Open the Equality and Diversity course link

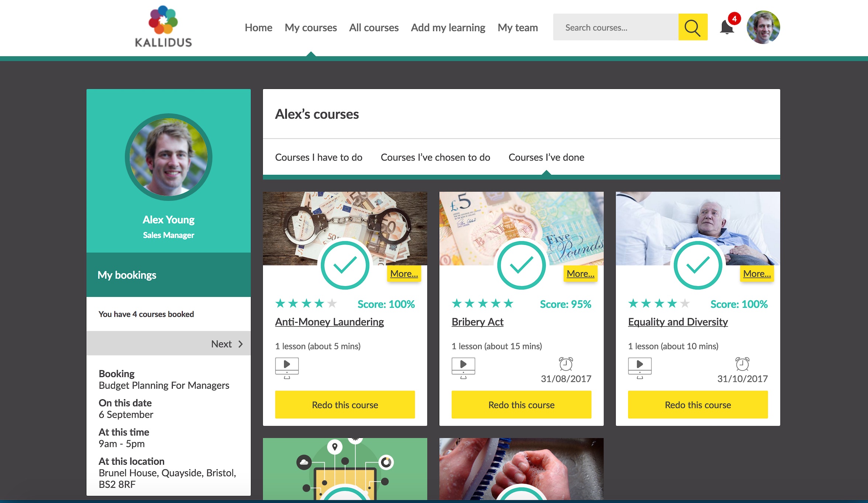point(678,322)
